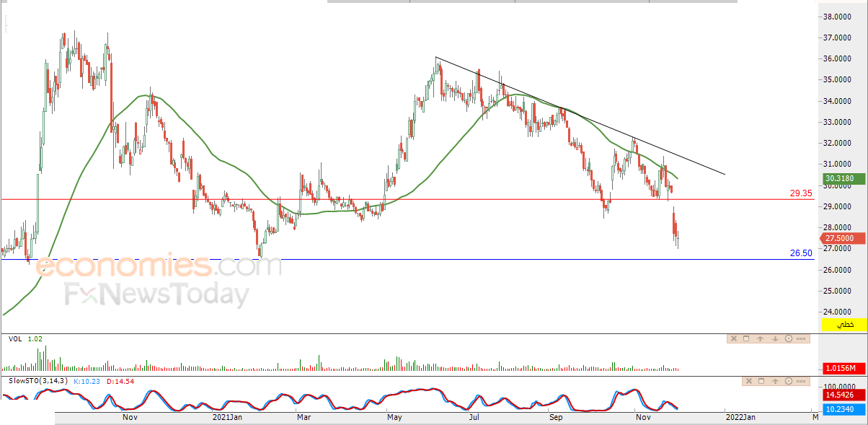Move the SlowSTO pane up
The height and width of the screenshot is (425, 868).
click(774, 380)
